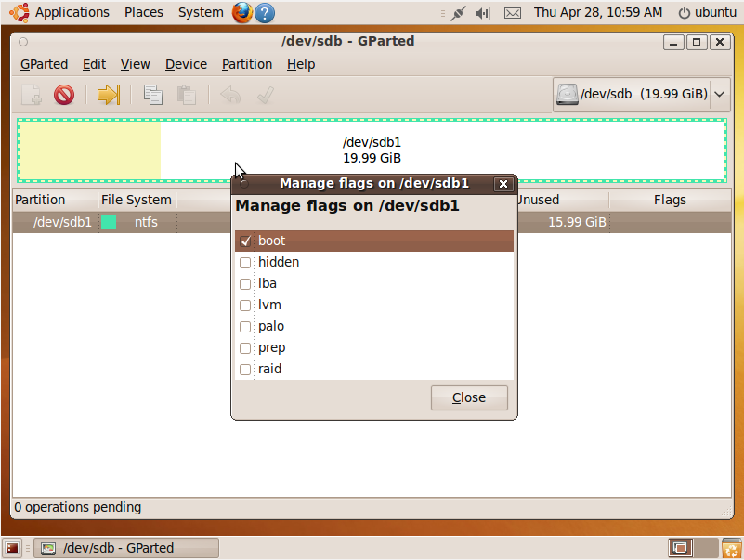Click the workspace switcher first workspace
The width and height of the screenshot is (744, 560).
(681, 548)
